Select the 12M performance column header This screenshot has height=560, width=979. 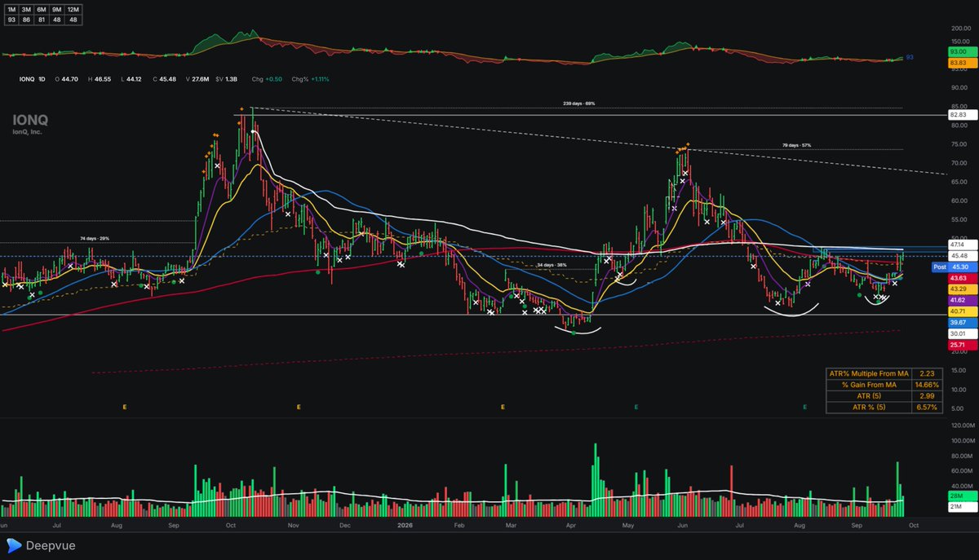pyautogui.click(x=73, y=9)
